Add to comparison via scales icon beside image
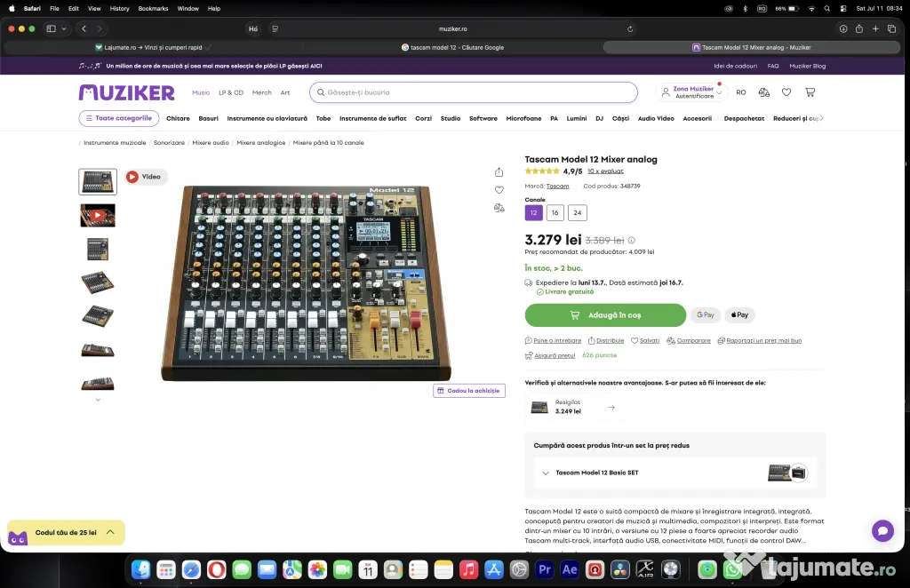Screen dimensions: 910x588 click(499, 208)
